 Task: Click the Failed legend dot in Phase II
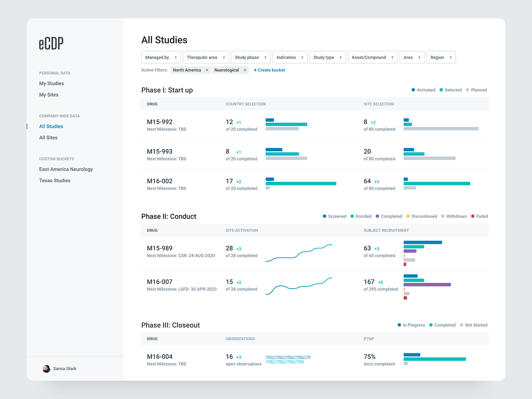tap(473, 216)
